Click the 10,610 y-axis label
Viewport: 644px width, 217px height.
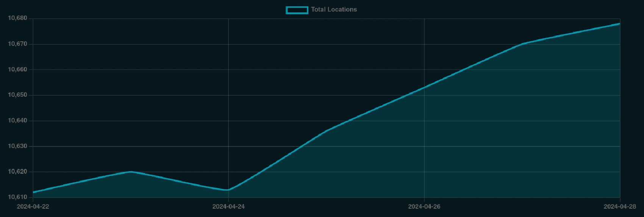[x=17, y=197]
